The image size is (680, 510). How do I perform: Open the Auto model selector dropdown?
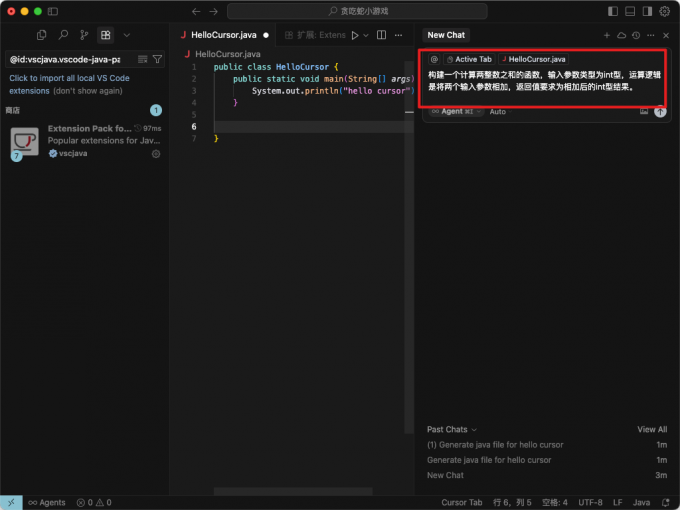498,112
